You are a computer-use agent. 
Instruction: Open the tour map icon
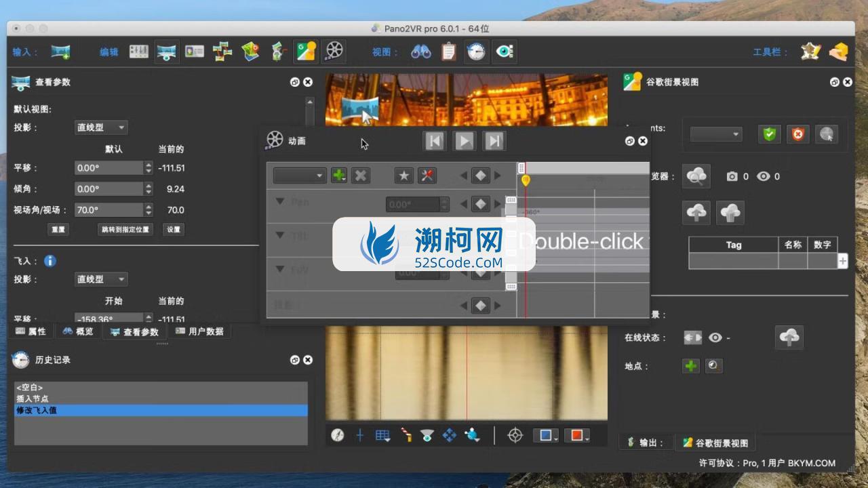pos(251,52)
